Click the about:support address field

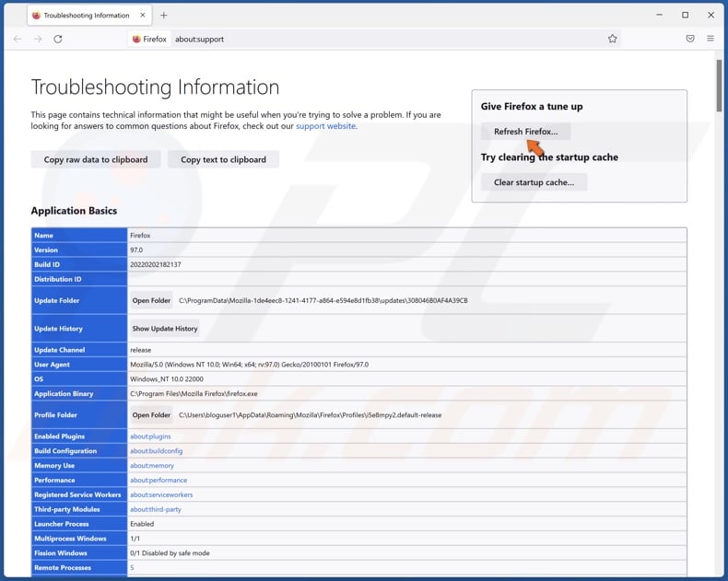(369, 39)
